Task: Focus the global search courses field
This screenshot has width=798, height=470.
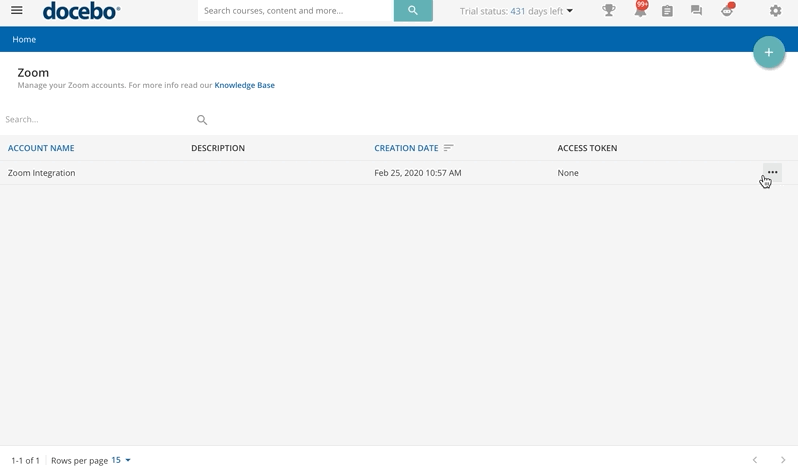Action: tap(296, 10)
